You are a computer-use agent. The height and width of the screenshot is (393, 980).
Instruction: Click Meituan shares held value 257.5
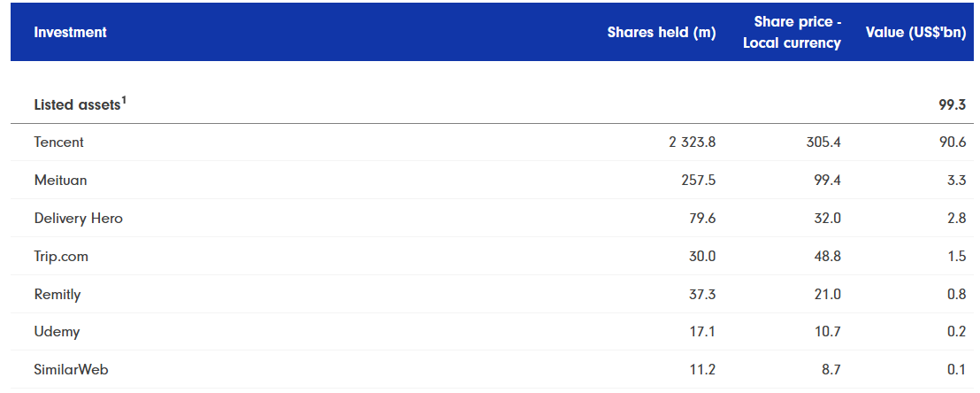click(x=699, y=181)
